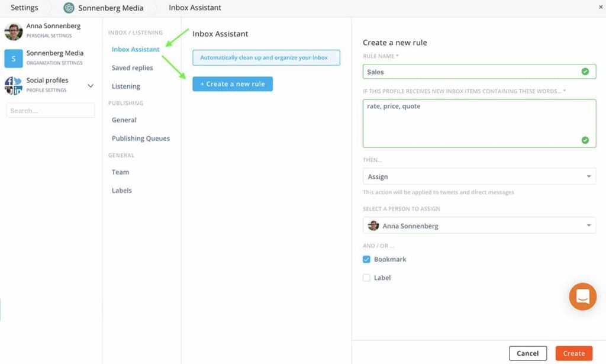The height and width of the screenshot is (364, 606).
Task: Open the person to assign dropdown
Action: [x=479, y=226]
